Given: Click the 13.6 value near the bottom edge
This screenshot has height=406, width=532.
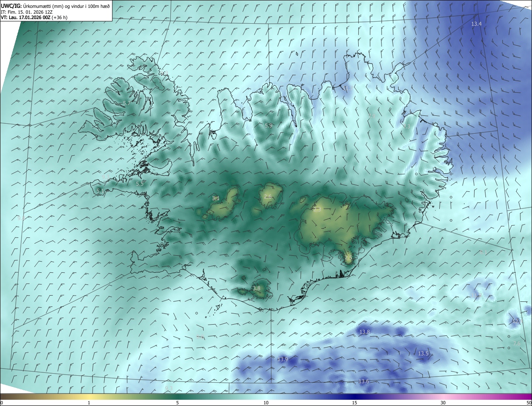Looking at the screenshot, I should (x=364, y=381).
